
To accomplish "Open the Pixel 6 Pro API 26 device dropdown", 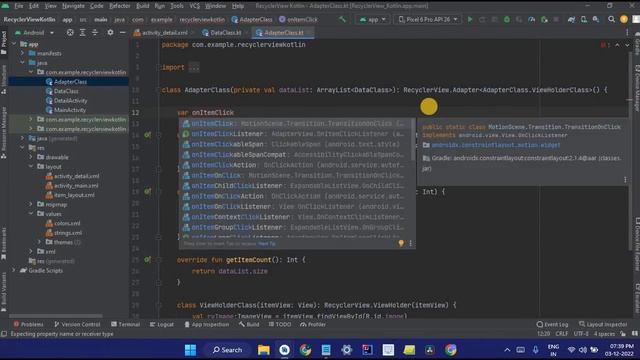I will click(x=428, y=19).
